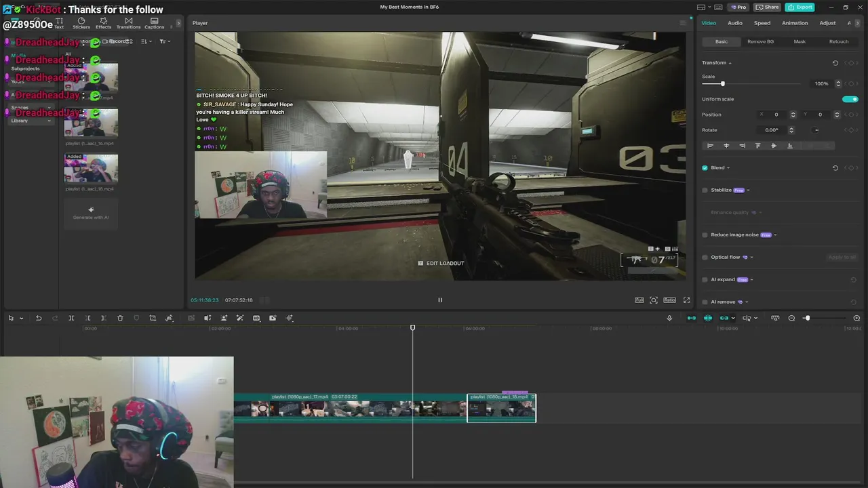Expand the AI expand options arrow
The image size is (868, 488).
click(x=751, y=280)
